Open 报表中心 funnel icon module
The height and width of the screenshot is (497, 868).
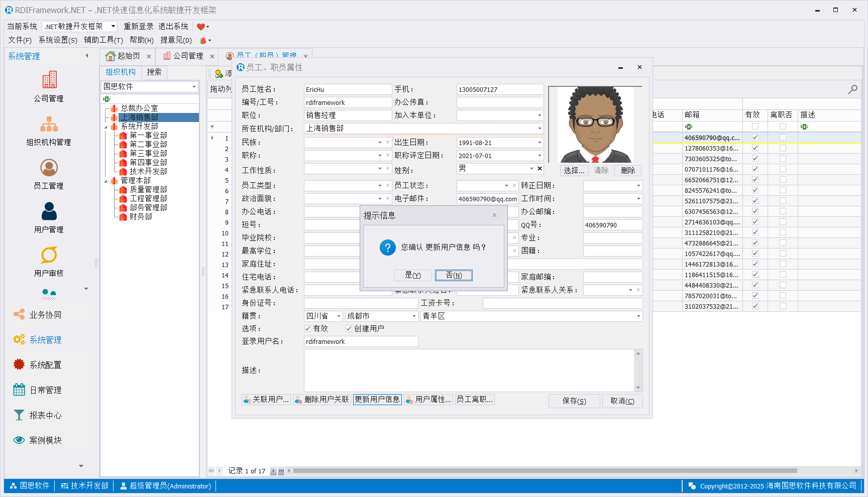click(x=19, y=415)
